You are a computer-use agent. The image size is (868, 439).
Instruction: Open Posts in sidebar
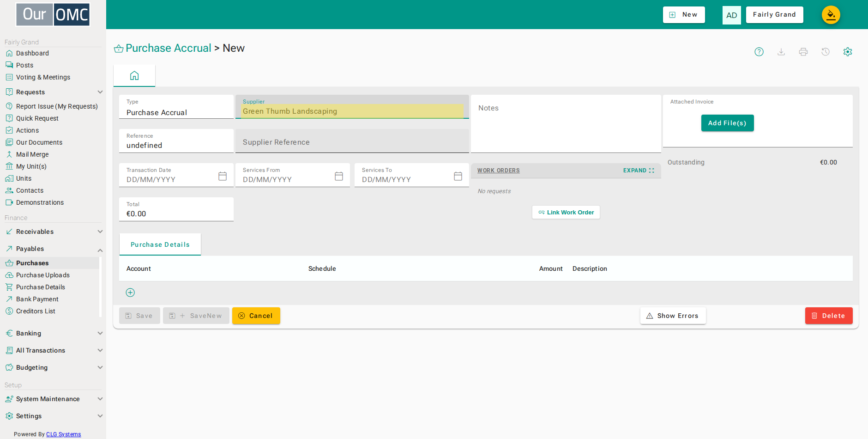24,65
